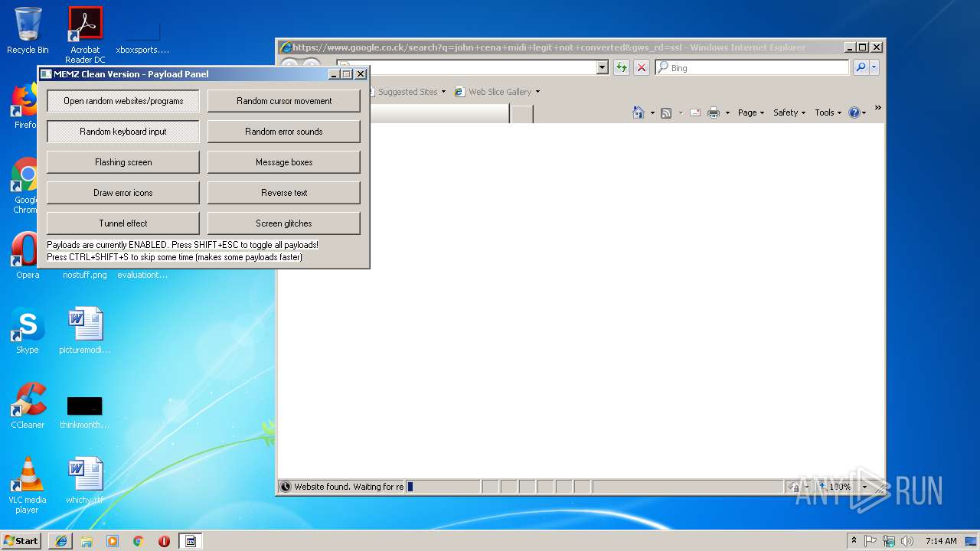The height and width of the screenshot is (551, 980).
Task: Open a new tab in Internet Explorer
Action: pos(522,114)
